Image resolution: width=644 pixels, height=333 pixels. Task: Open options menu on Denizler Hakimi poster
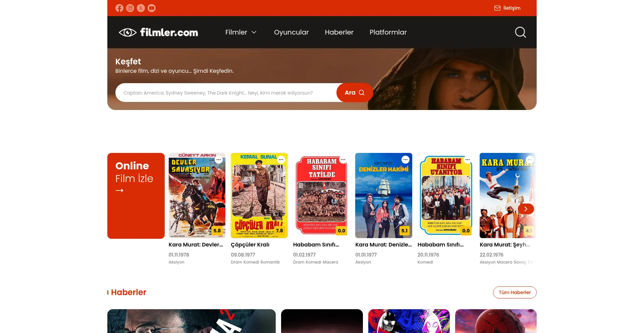(x=406, y=160)
